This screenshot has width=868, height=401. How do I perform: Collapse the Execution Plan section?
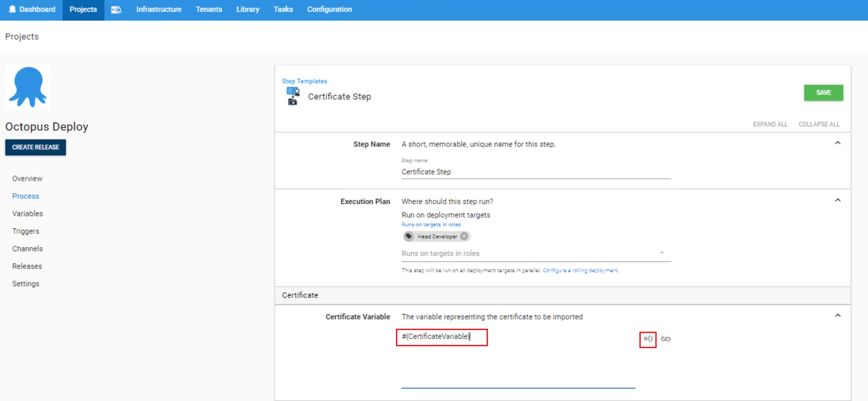838,200
